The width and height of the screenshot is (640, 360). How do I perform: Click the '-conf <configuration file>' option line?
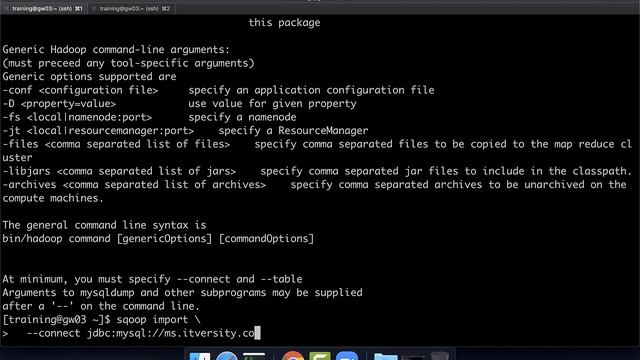[218, 90]
